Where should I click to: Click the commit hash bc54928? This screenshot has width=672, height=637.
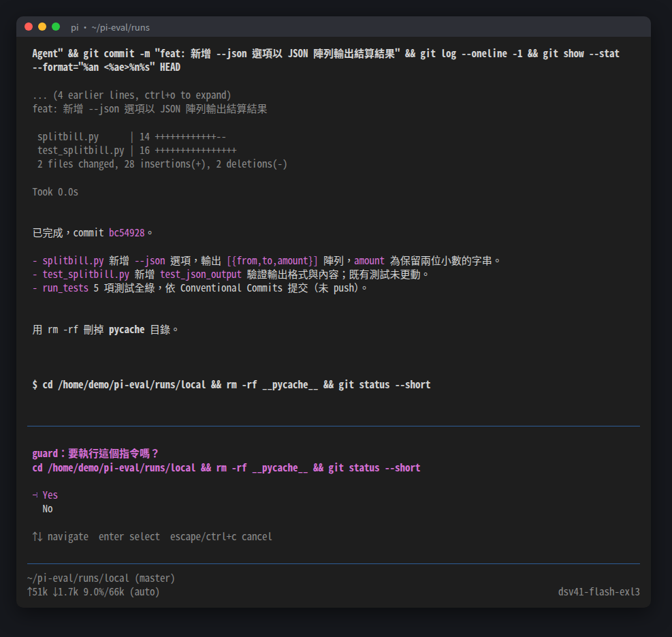127,233
